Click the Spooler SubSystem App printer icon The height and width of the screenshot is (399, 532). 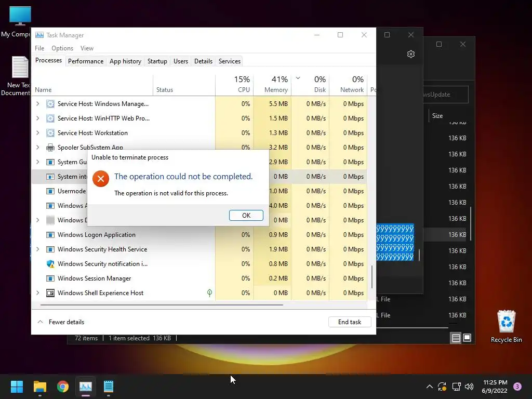[x=50, y=148]
